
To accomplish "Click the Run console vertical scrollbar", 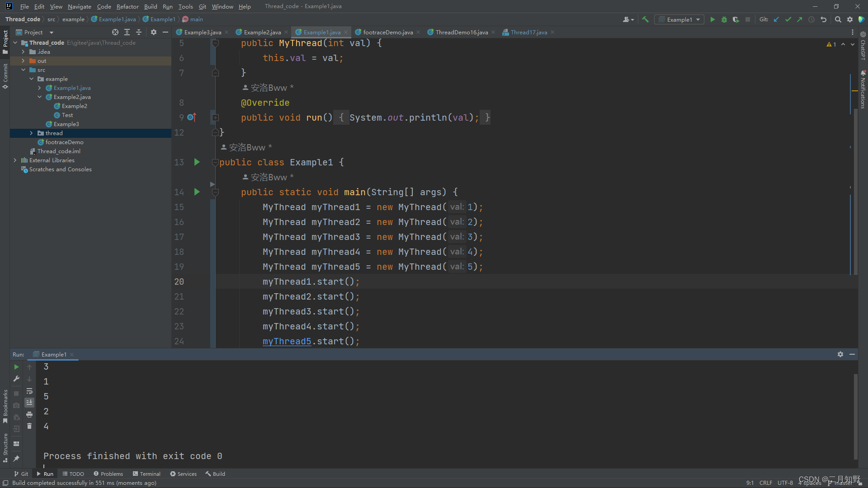I will tap(855, 416).
